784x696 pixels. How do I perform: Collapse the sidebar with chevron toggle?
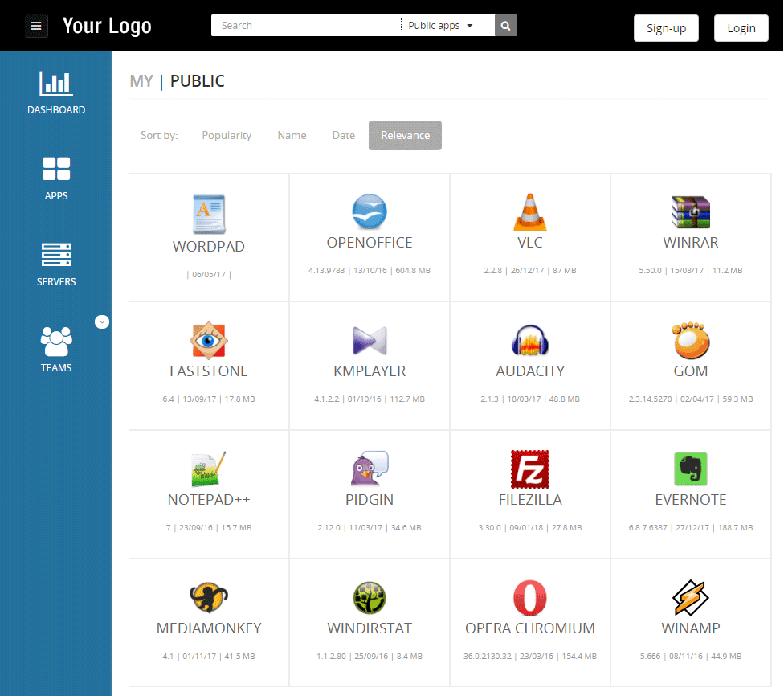coord(102,321)
